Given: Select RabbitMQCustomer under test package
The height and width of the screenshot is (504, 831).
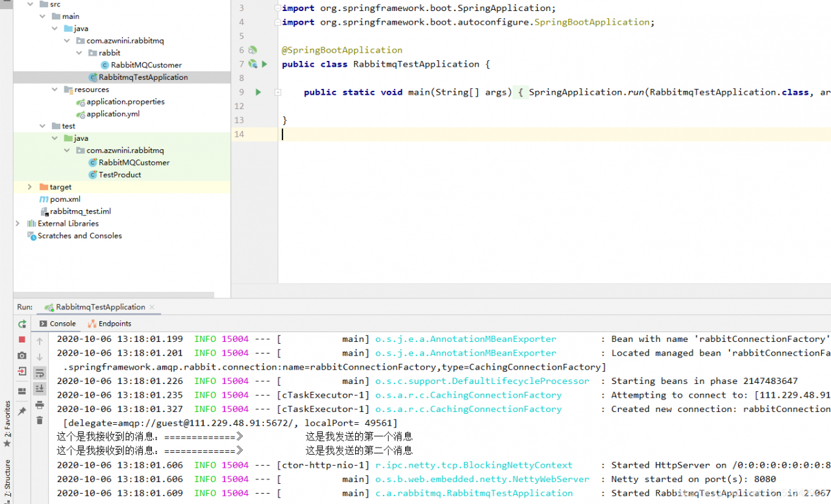Looking at the screenshot, I should [134, 163].
